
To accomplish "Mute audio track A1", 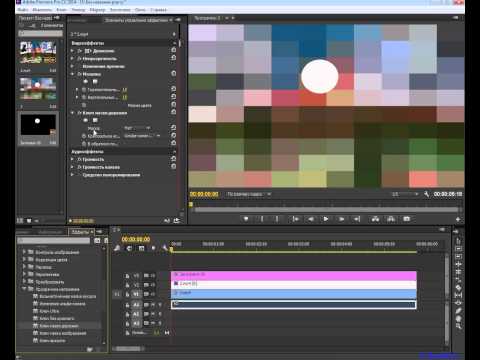I will [153, 305].
